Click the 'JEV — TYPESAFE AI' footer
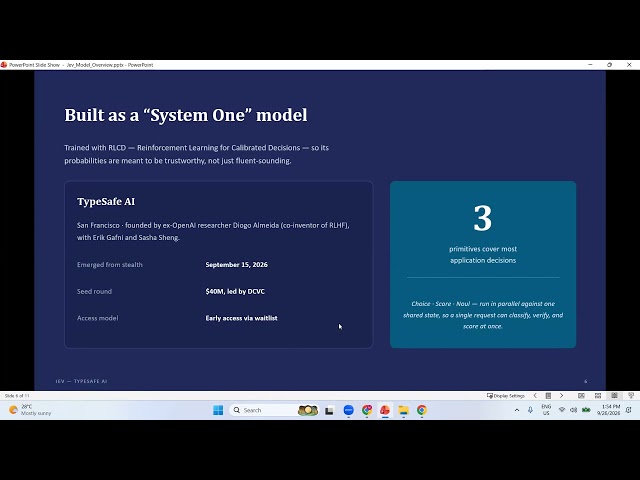Screen dimensions: 640x480 81,381
